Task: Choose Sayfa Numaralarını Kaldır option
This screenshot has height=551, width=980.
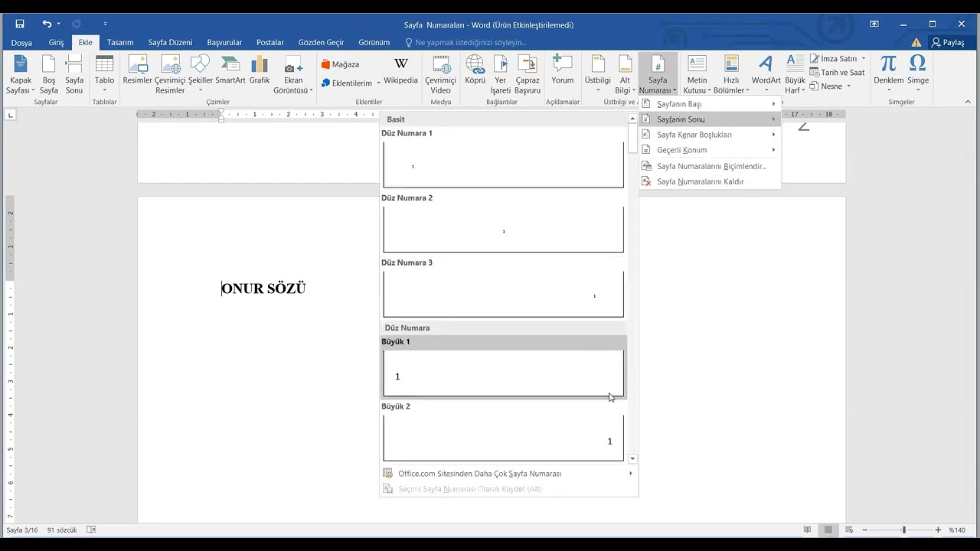Action: coord(709,181)
